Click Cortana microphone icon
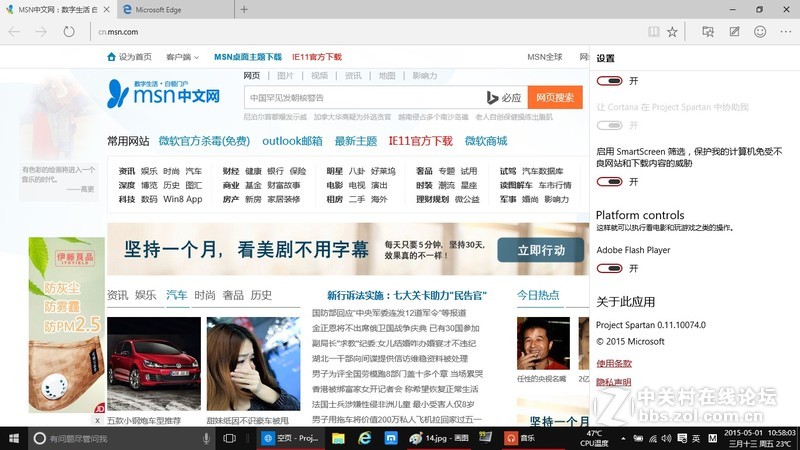 [x=206, y=438]
